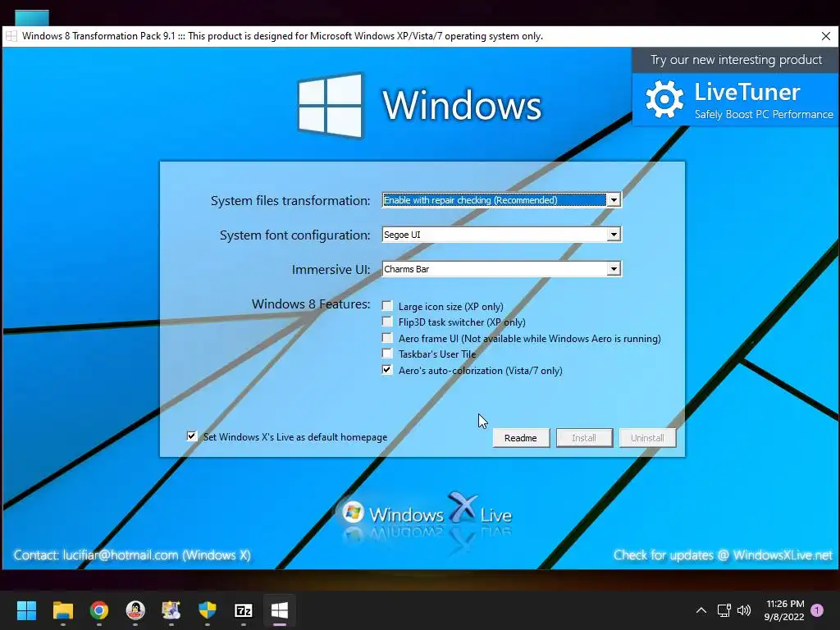The width and height of the screenshot is (840, 630).
Task: Open the penguin avatar app on taskbar
Action: coord(135,610)
